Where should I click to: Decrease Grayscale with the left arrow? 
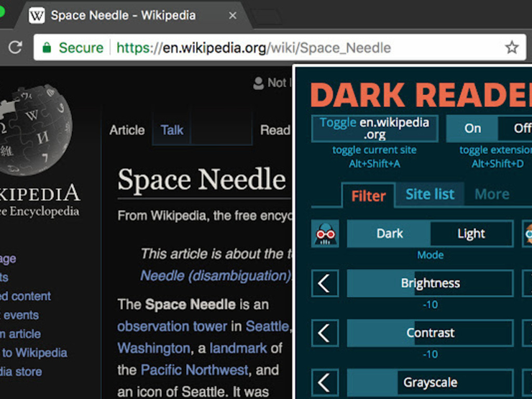point(325,382)
